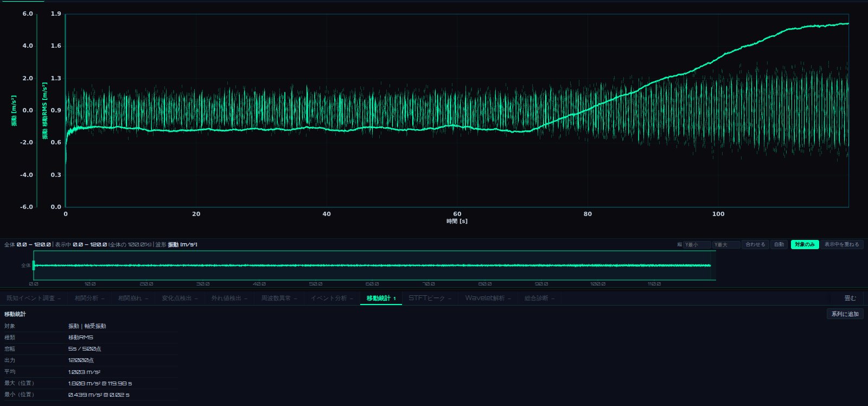Click the 自動 Y-axis scaling button
The image size is (868, 406).
pyautogui.click(x=779, y=245)
